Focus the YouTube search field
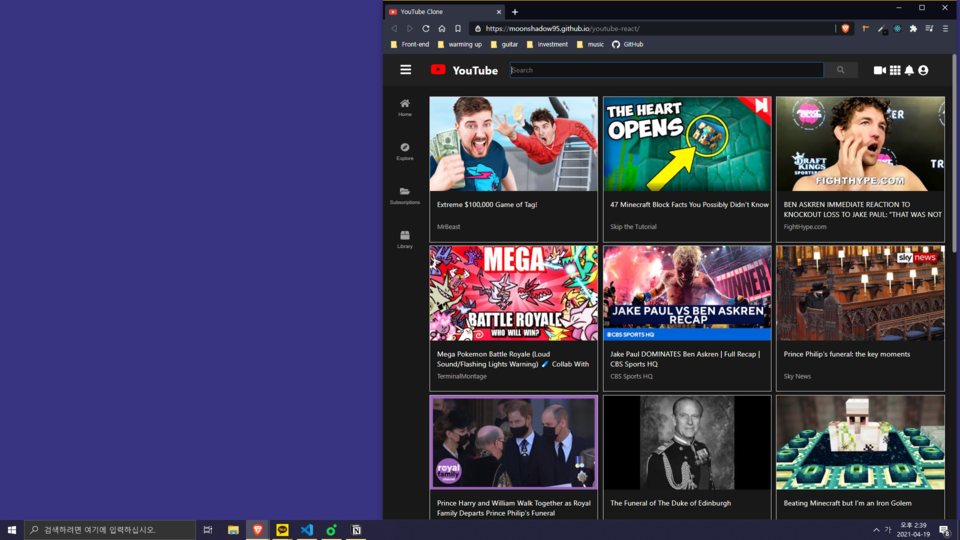The height and width of the screenshot is (540, 960). (x=667, y=70)
